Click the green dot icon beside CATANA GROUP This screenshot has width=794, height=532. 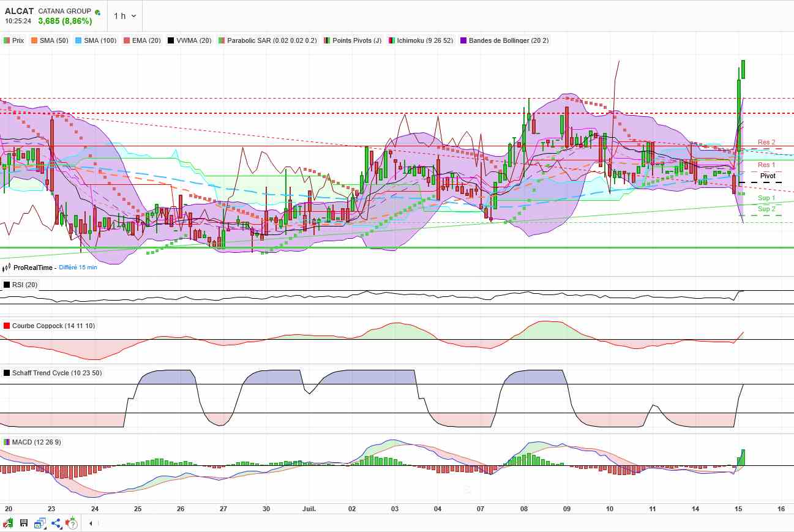(97, 12)
